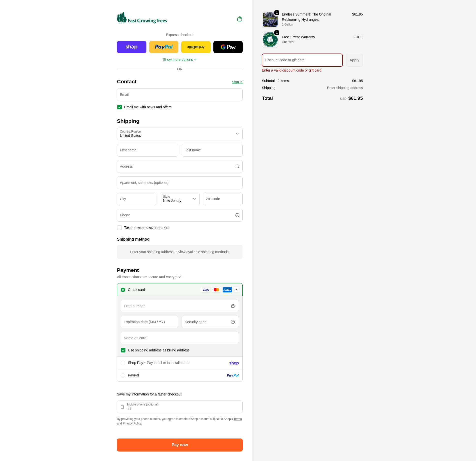Expand Show more options for express checkout
The height and width of the screenshot is (461, 476).
(x=180, y=60)
